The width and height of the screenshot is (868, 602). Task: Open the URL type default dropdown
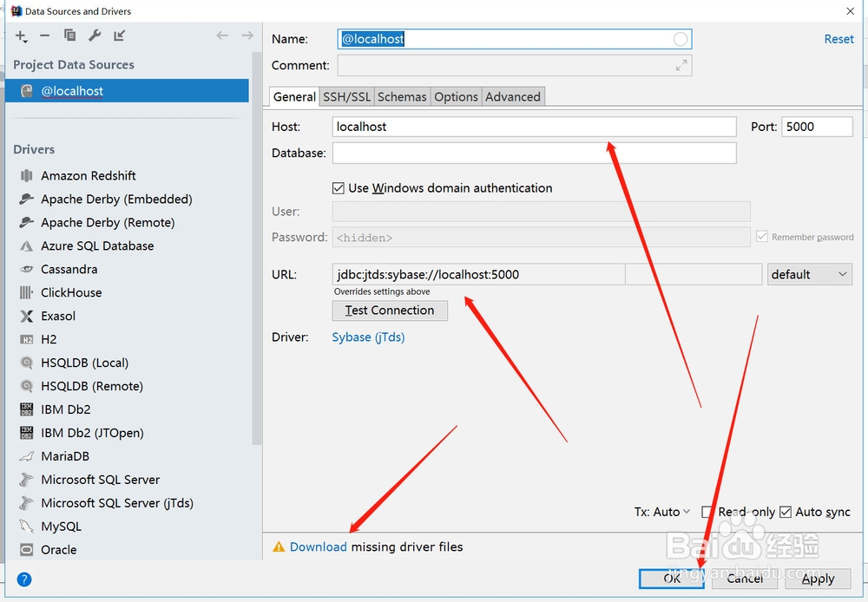tap(809, 274)
